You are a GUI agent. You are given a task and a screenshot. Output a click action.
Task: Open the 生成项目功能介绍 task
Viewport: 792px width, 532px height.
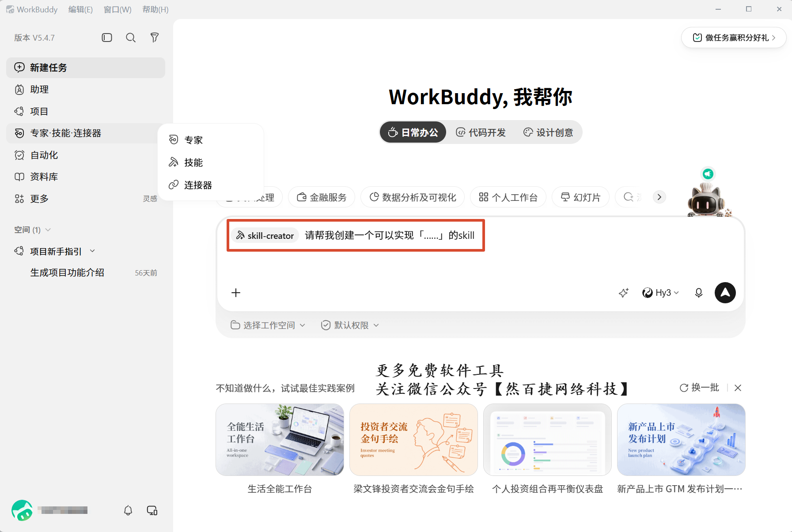[86, 273]
